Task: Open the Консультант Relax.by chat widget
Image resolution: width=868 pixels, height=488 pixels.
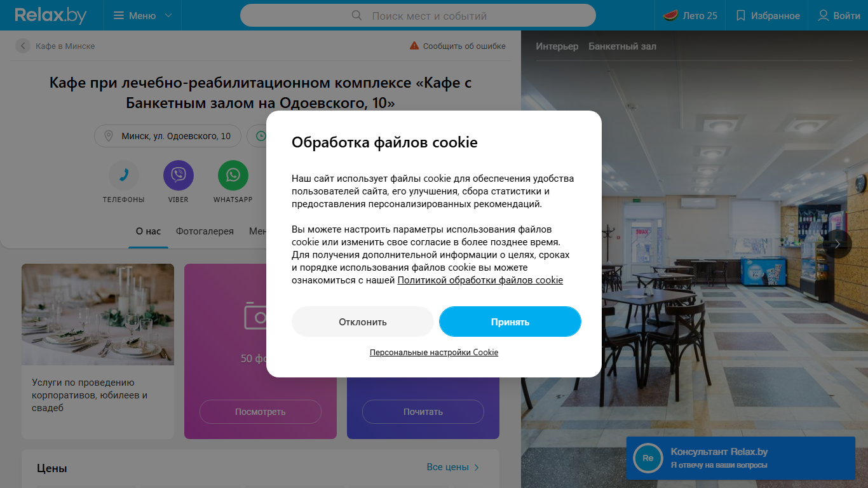Action: pyautogui.click(x=740, y=458)
